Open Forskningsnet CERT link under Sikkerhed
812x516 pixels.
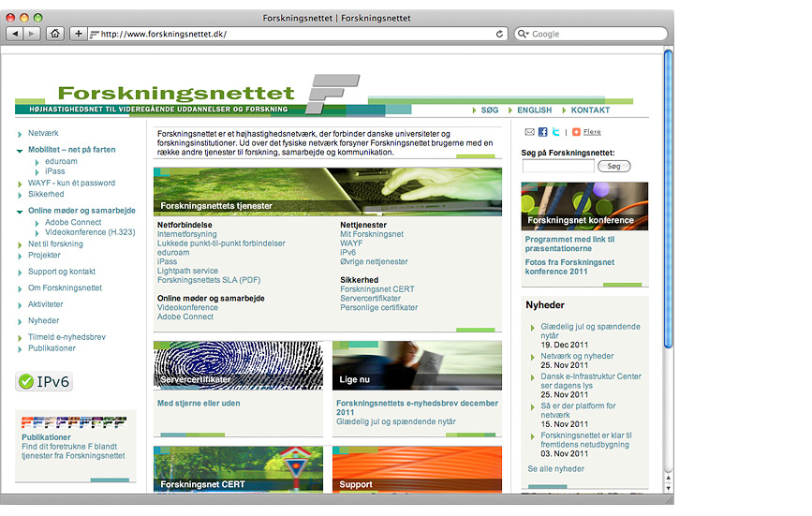pyautogui.click(x=377, y=289)
